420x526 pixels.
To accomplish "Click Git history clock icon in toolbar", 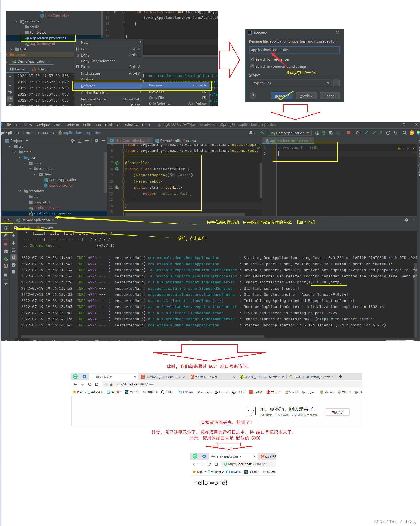I will click(388, 133).
